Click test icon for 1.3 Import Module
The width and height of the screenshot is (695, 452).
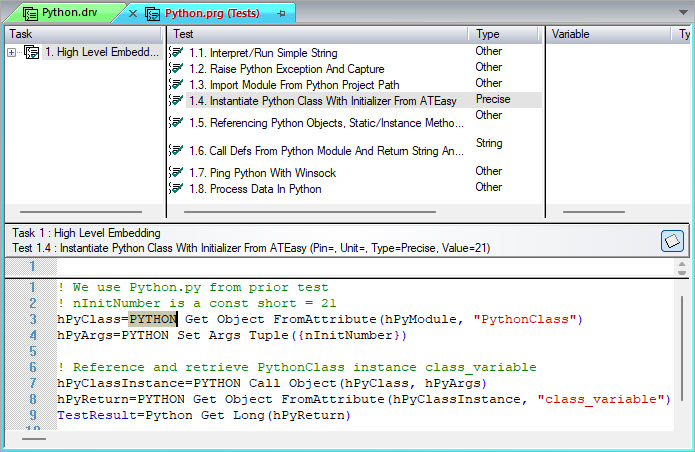point(176,84)
